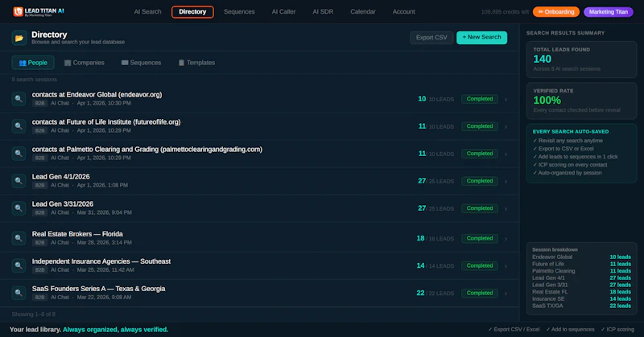Expand the SaaS Founders Series A chevron

click(506, 294)
